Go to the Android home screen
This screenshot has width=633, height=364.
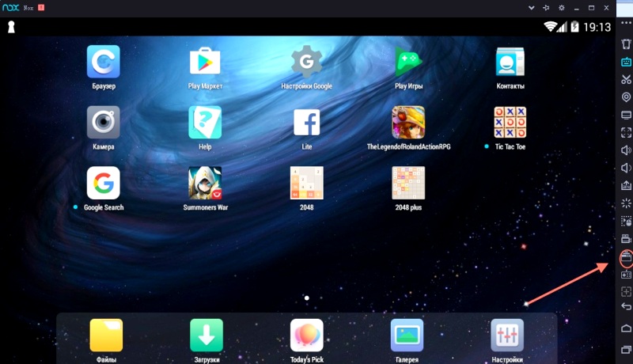(626, 328)
